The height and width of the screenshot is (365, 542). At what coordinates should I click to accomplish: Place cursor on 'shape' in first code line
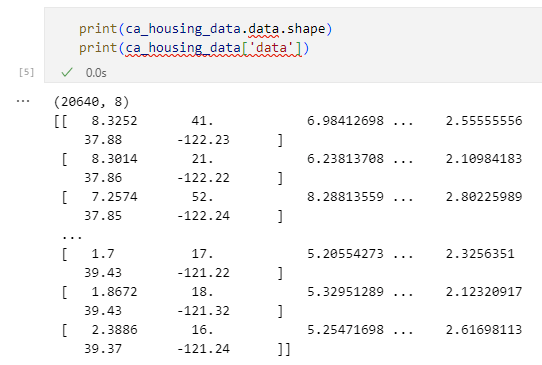point(306,29)
